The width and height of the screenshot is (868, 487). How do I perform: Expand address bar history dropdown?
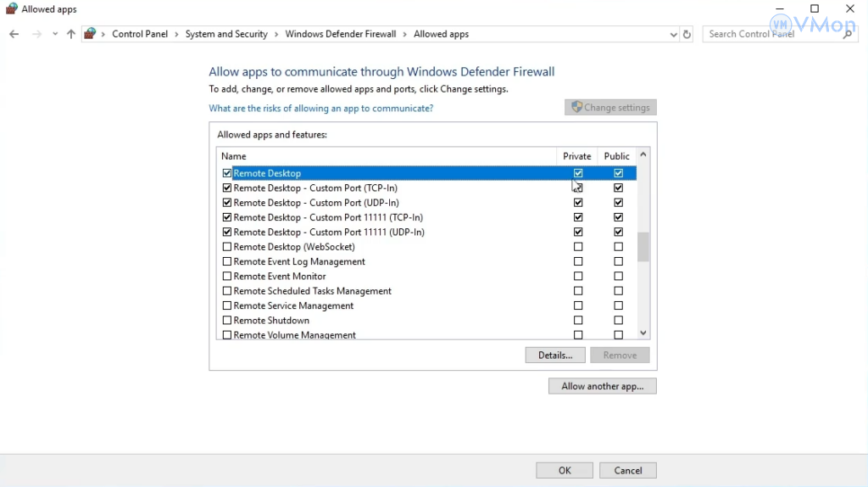[x=673, y=34]
